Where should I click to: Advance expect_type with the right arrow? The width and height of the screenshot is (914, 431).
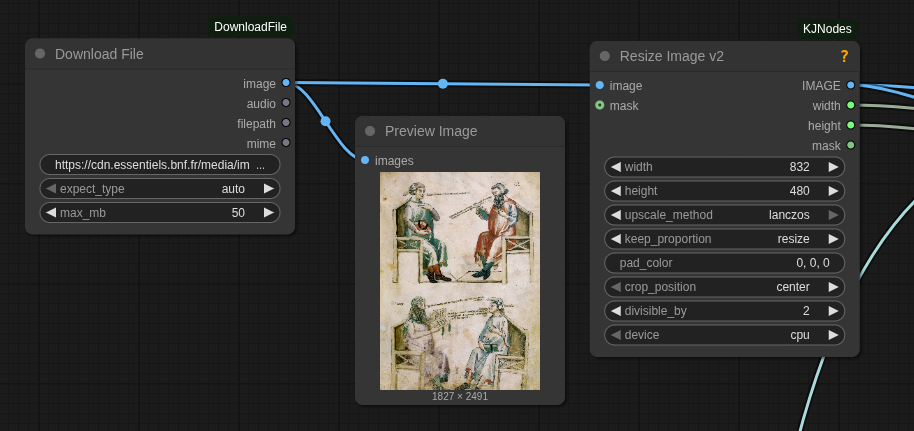click(269, 189)
